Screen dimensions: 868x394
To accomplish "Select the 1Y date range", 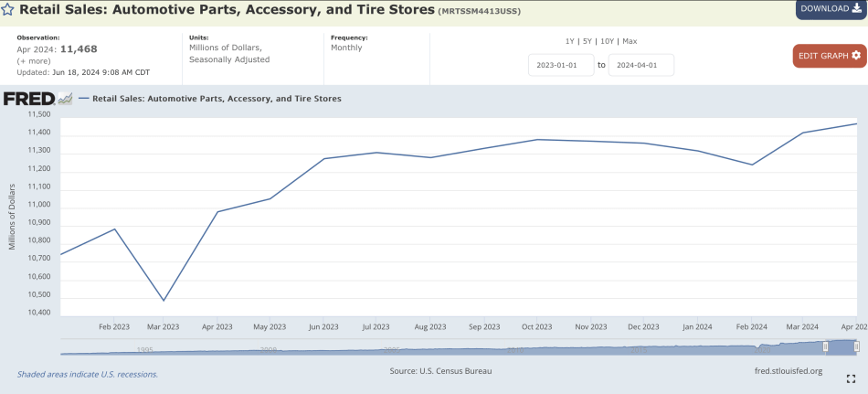I will click(569, 41).
